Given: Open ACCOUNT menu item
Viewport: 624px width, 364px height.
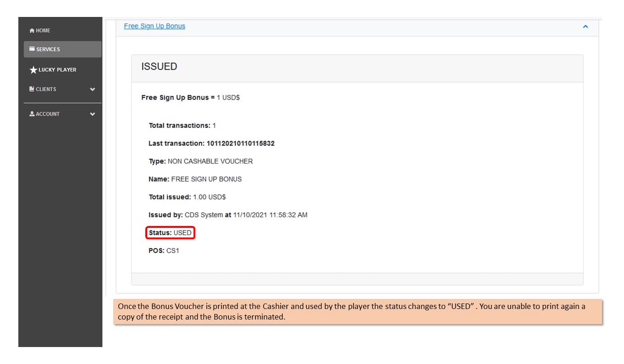Looking at the screenshot, I should pyautogui.click(x=63, y=114).
